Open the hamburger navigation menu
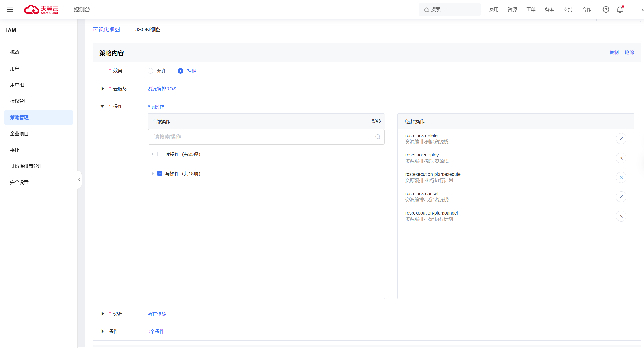 [10, 10]
